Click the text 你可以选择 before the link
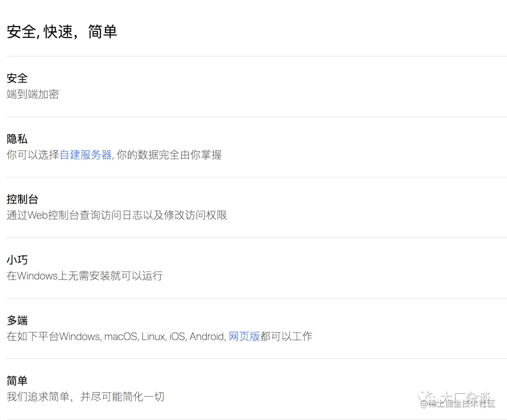 (33, 155)
